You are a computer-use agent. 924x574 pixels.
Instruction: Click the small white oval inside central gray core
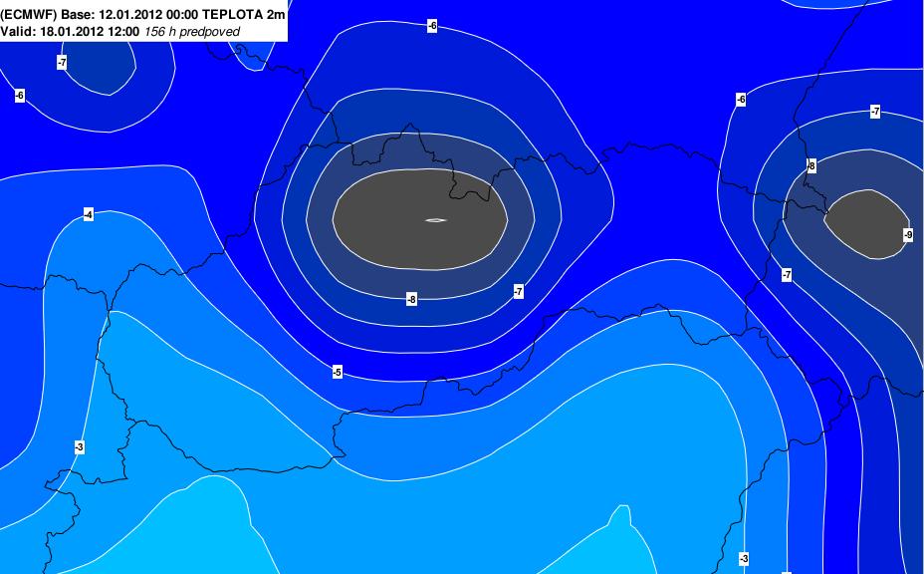coord(435,220)
